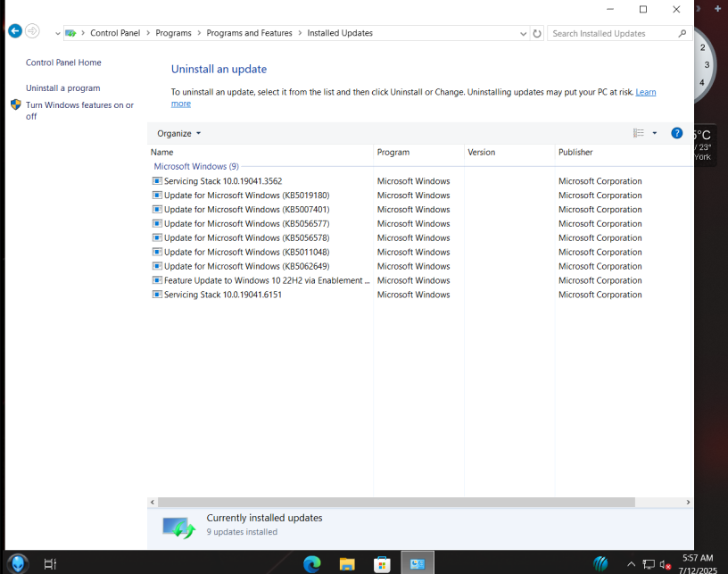Screen dimensions: 728x574
Task: Click the icon beside KB5011048 update
Action: 157,252
